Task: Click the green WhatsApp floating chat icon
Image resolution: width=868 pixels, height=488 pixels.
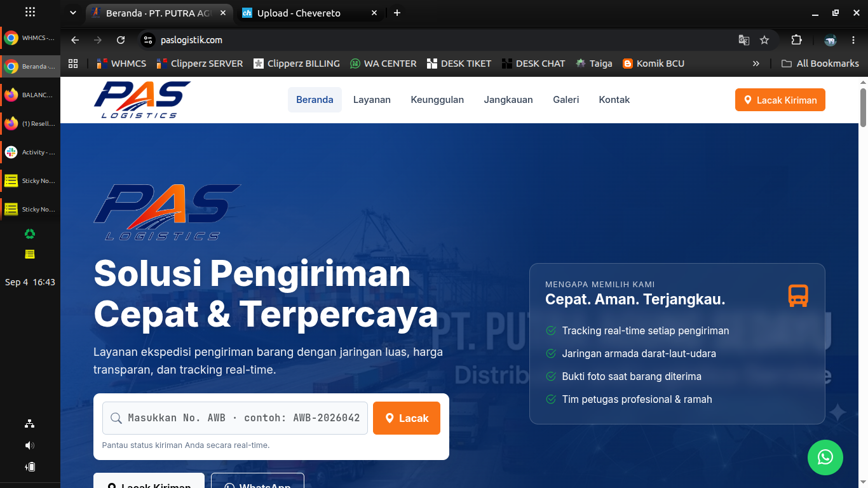Action: pyautogui.click(x=825, y=457)
